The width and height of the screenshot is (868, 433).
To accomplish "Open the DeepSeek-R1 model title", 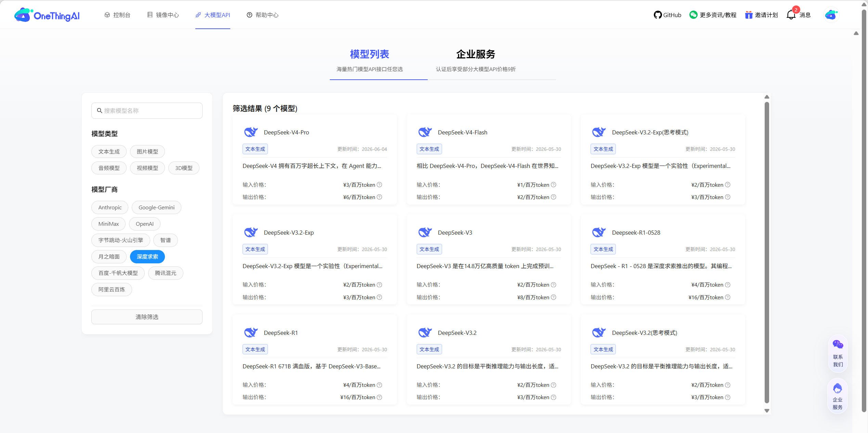I will (281, 333).
